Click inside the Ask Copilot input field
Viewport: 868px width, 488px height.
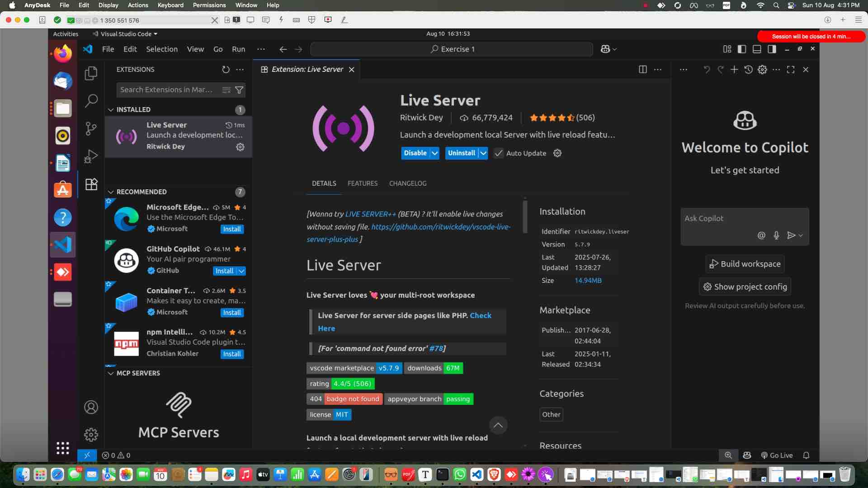[732, 221]
